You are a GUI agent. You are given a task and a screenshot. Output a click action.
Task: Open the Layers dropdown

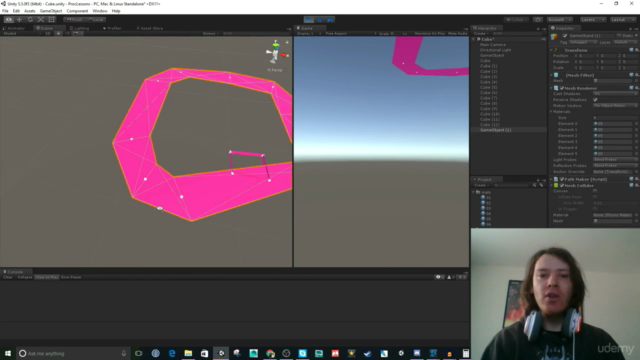click(x=593, y=20)
